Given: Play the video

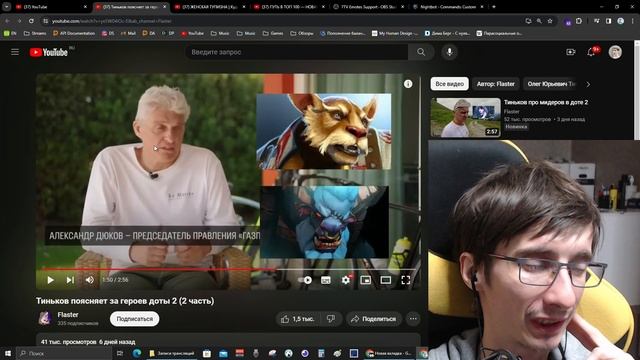Looking at the screenshot, I should (51, 280).
